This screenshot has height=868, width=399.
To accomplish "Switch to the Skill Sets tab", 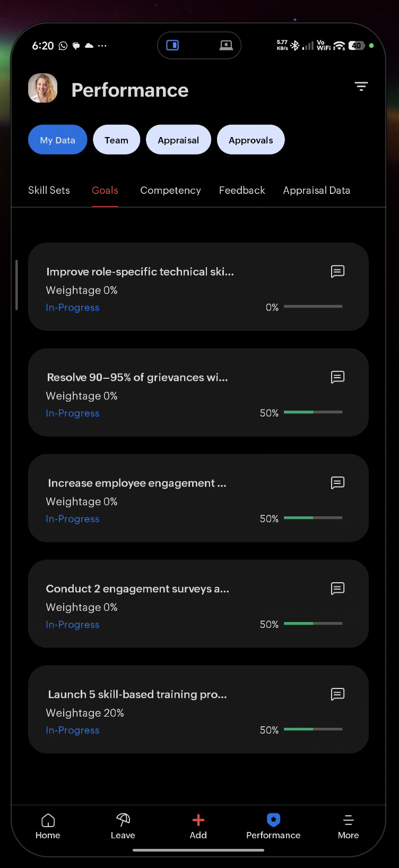I will click(49, 190).
